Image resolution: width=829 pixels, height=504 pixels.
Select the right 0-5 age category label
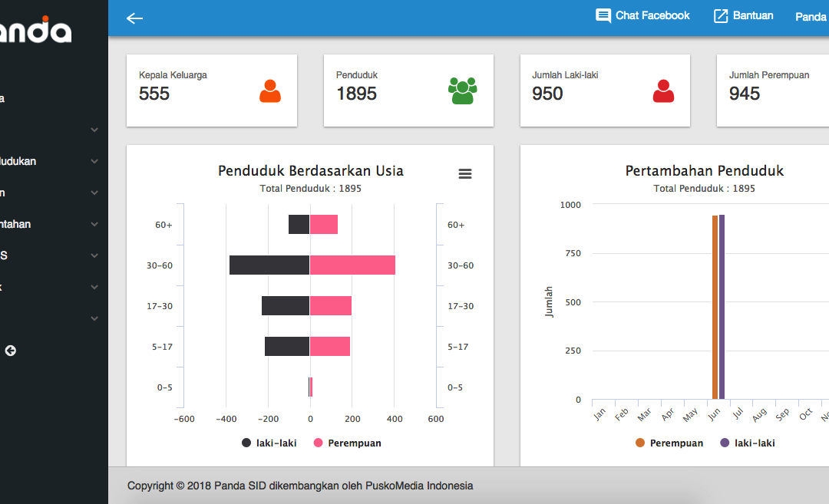tap(455, 387)
